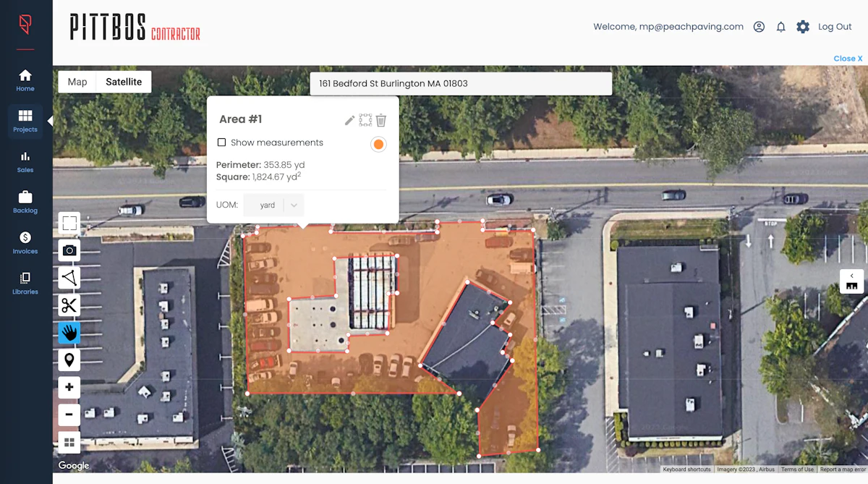
Task: Open the notifications bell
Action: [x=781, y=27]
